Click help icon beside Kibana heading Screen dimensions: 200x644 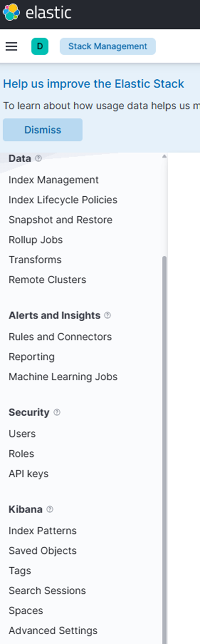tap(50, 509)
